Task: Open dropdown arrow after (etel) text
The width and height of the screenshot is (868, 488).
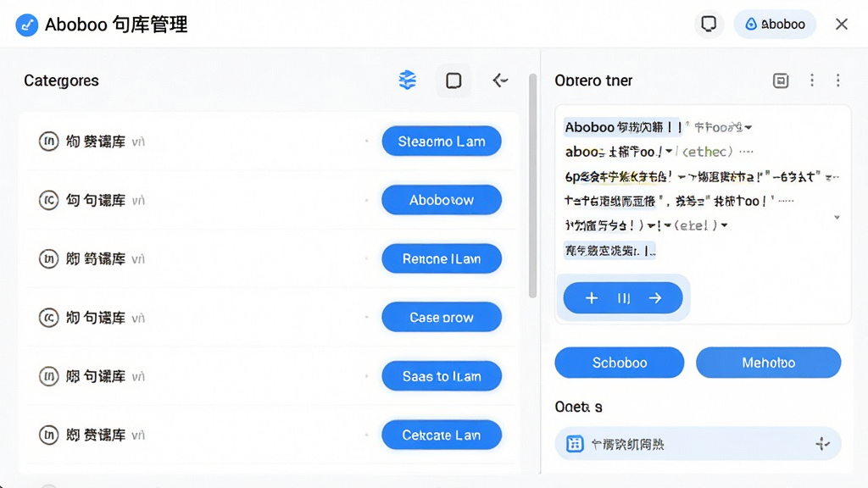Action: 724,225
